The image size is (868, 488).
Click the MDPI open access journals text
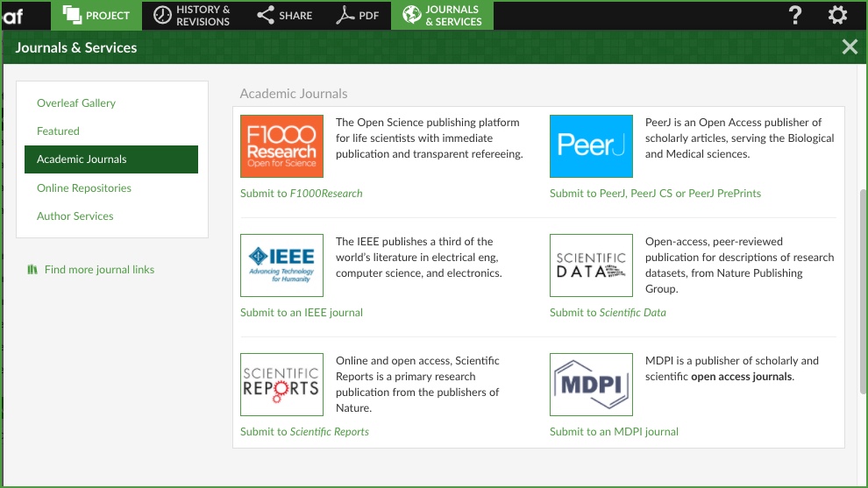(741, 377)
